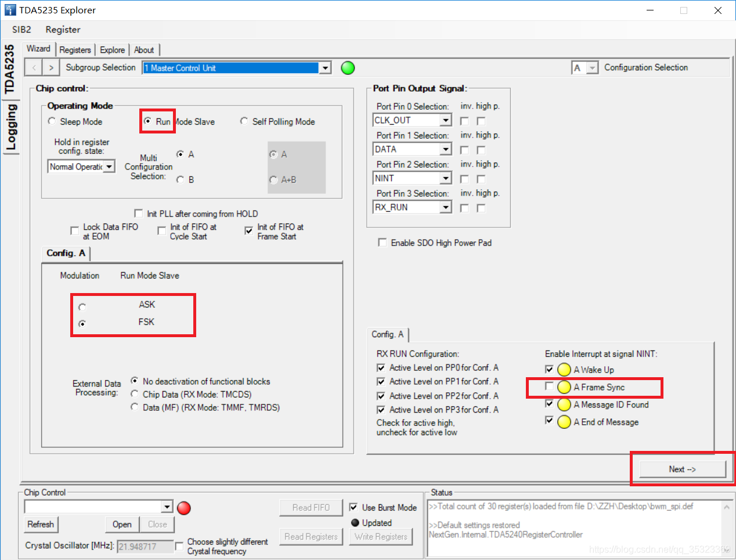Open the Chip Control port dropdown
The image size is (736, 560).
tap(167, 507)
